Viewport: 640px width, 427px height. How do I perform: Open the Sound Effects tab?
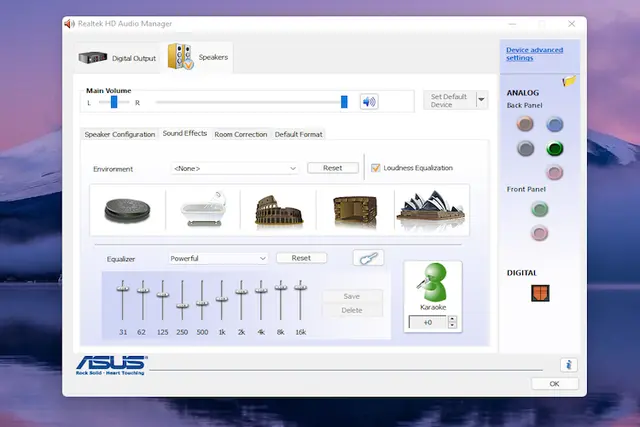(x=184, y=133)
